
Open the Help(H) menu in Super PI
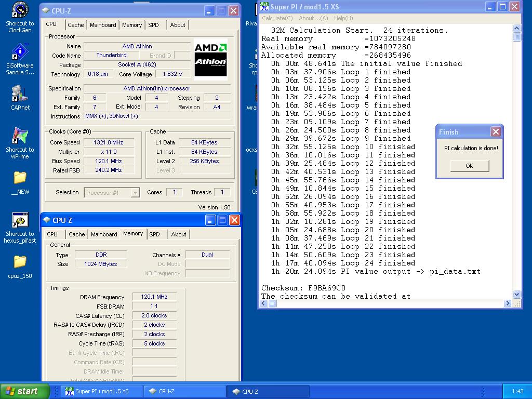(343, 18)
